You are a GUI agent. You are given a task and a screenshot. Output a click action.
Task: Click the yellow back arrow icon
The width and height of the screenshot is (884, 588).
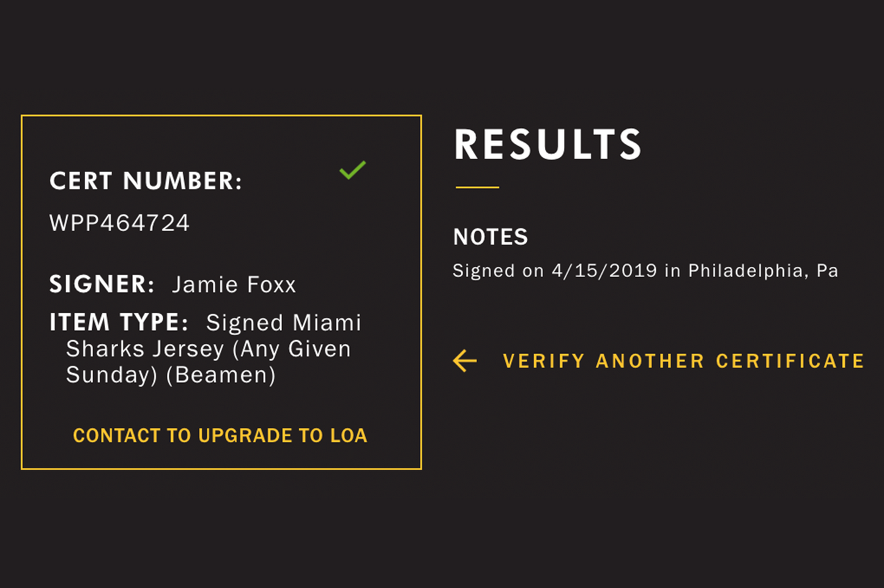click(x=465, y=361)
